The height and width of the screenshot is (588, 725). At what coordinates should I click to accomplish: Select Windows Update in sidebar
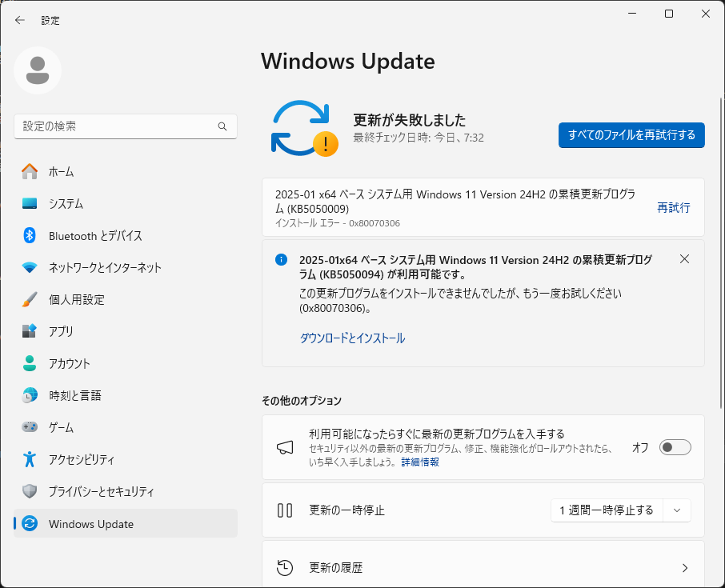126,523
